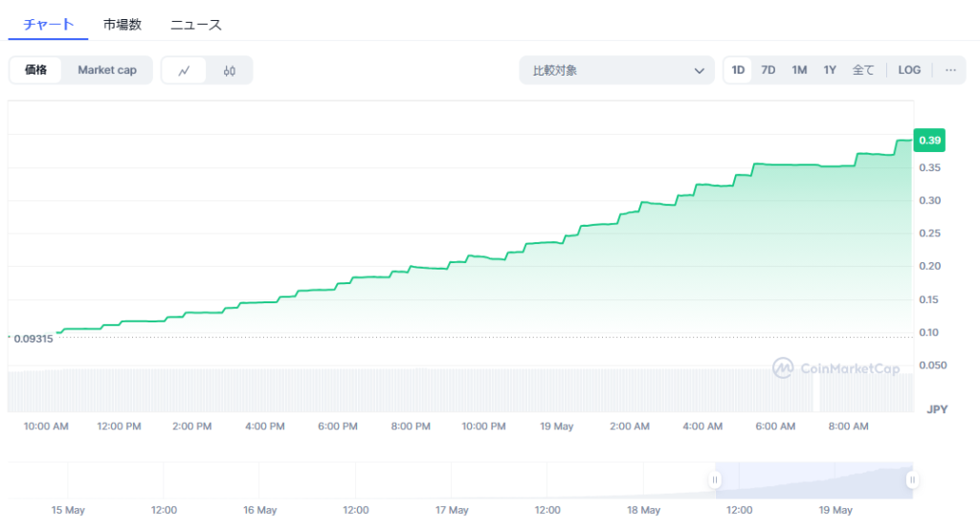Switch to candlestick chart icon

click(x=230, y=71)
